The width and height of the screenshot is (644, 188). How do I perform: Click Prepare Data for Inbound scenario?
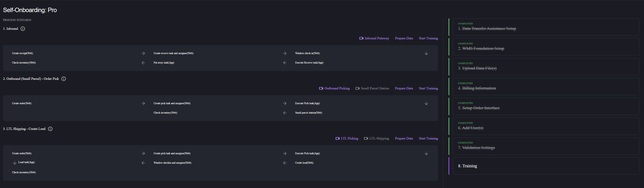tap(404, 38)
